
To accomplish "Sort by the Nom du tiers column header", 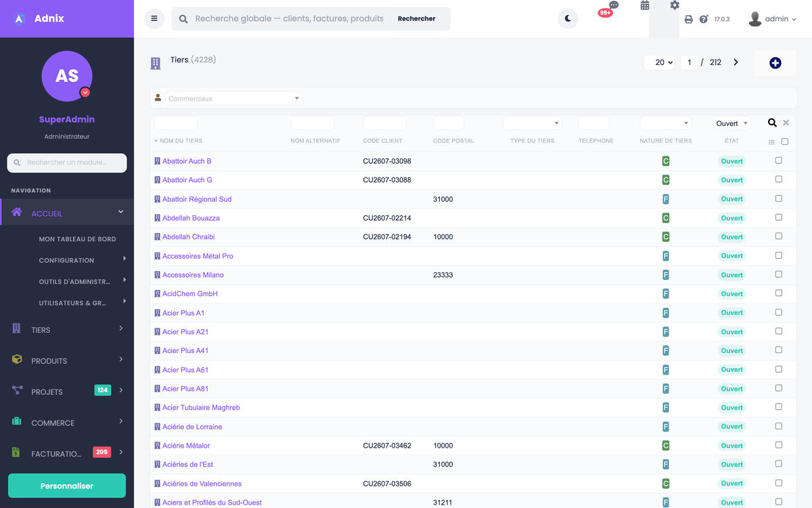I will point(181,141).
